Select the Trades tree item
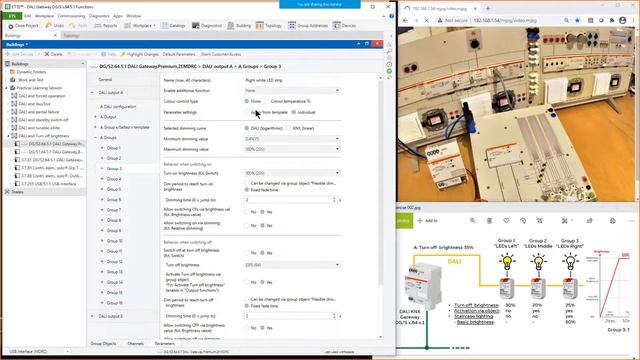Image resolution: width=640 pixels, height=360 pixels. click(17, 192)
